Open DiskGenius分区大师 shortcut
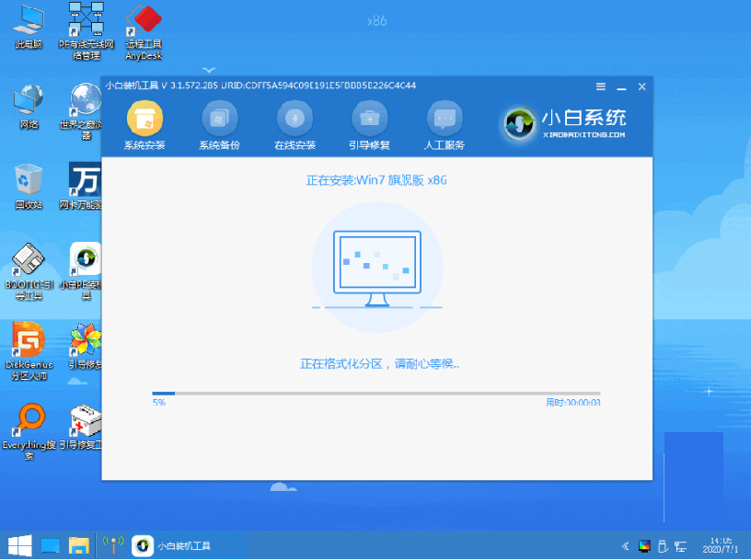Image resolution: width=751 pixels, height=560 pixels. (29, 351)
